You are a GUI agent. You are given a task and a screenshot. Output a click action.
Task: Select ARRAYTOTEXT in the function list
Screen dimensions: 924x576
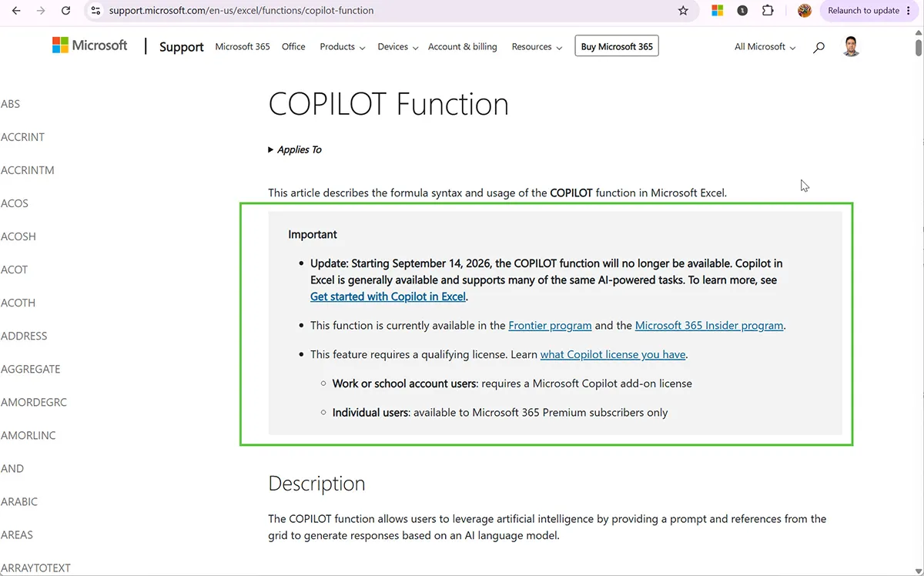tap(35, 568)
